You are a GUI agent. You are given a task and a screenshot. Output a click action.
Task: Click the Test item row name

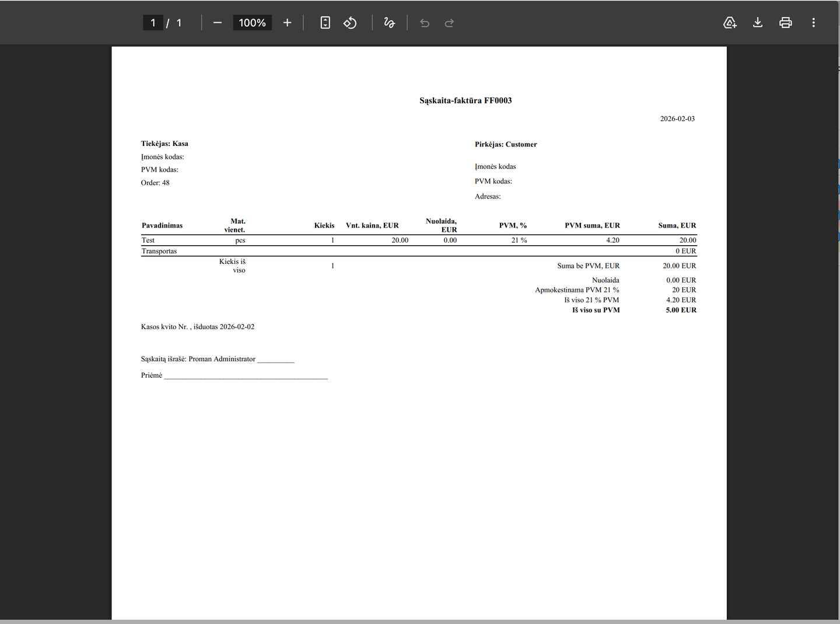coord(148,240)
